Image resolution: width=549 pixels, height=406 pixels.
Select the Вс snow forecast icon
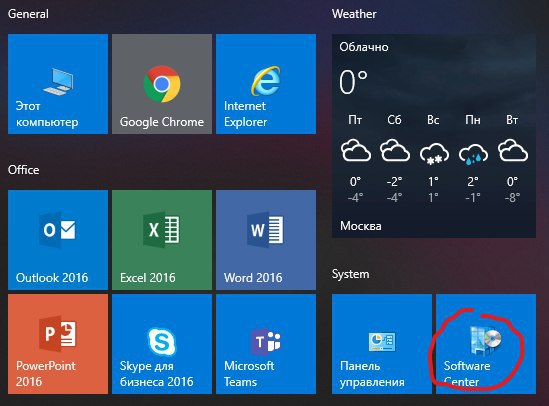coord(434,153)
